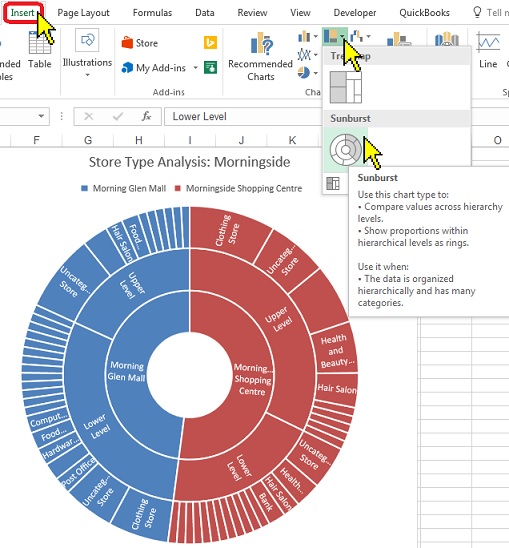
Task: Click the Bing Maps add-in icon
Action: pyautogui.click(x=210, y=43)
